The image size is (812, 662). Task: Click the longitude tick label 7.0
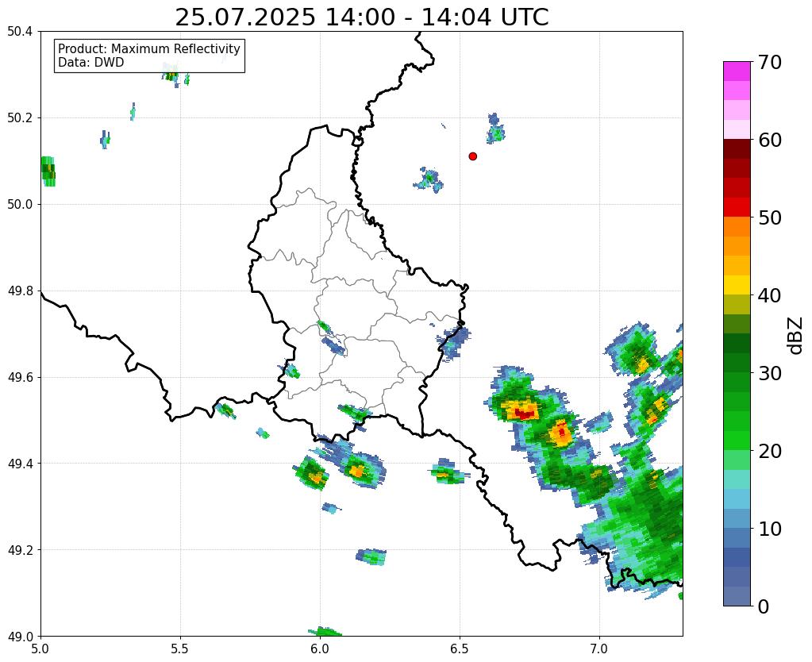(599, 648)
